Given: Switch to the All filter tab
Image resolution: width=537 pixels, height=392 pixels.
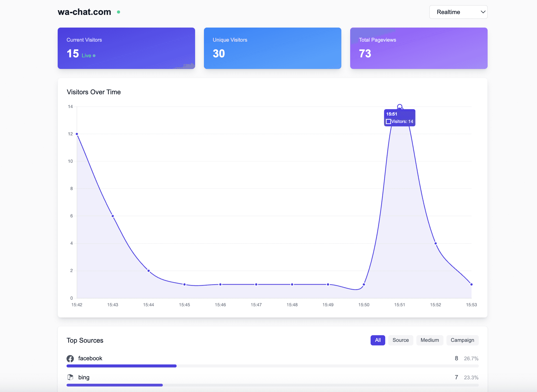Looking at the screenshot, I should click(x=378, y=340).
